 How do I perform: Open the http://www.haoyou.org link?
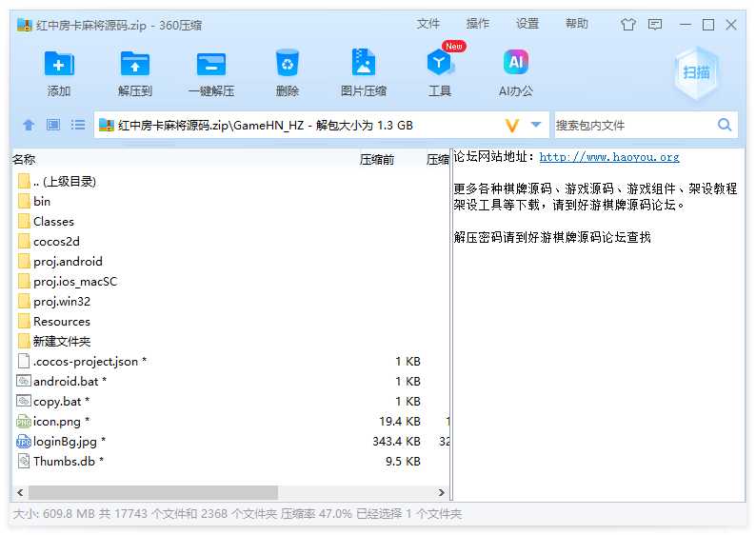(x=609, y=157)
